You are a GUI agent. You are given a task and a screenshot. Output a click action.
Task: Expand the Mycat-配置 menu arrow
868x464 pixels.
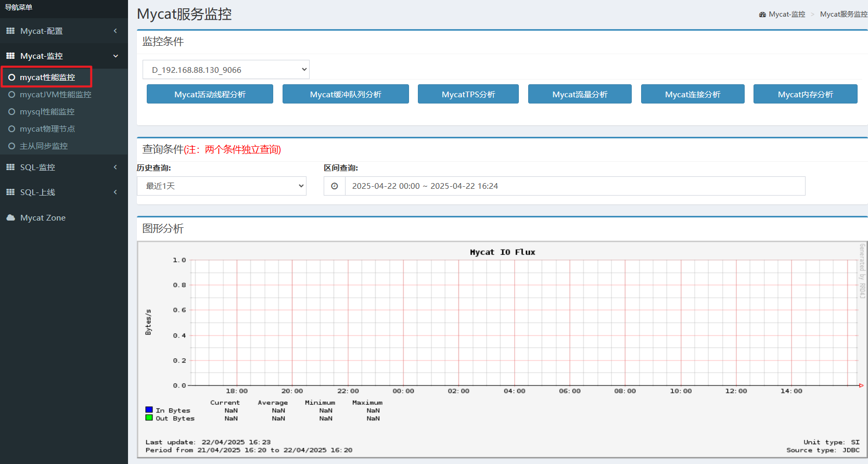(116, 31)
